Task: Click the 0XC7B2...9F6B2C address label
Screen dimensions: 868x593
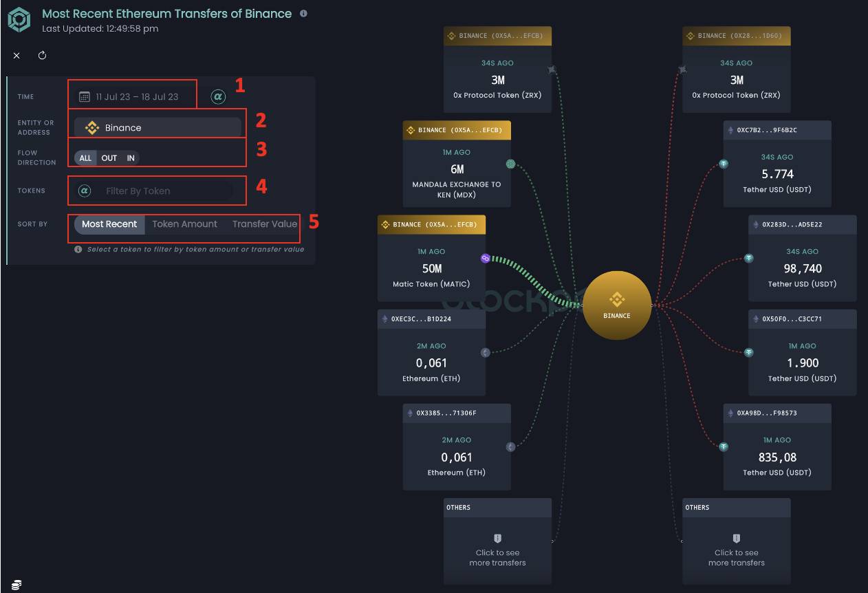Action: click(767, 130)
